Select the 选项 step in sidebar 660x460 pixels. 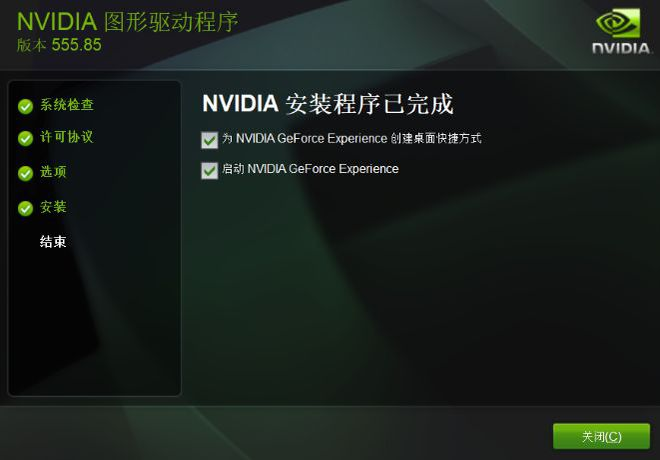[53, 172]
